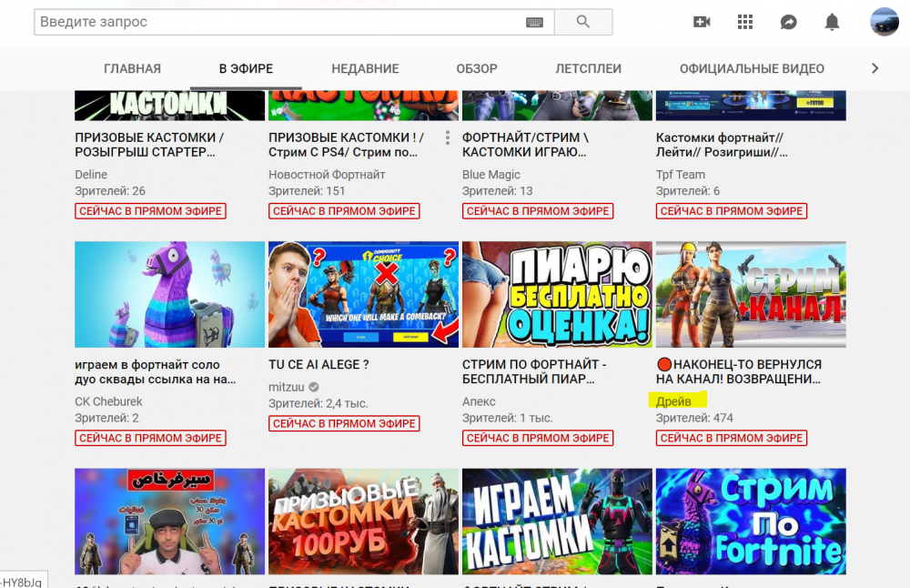This screenshot has width=910, height=588.
Task: Open the messages share bubble icon
Action: (789, 22)
